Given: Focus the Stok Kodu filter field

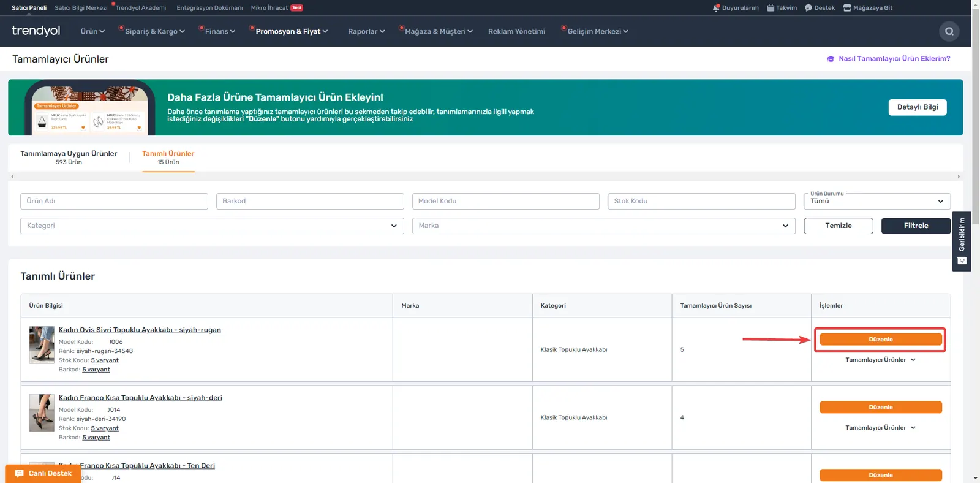Looking at the screenshot, I should click(701, 201).
